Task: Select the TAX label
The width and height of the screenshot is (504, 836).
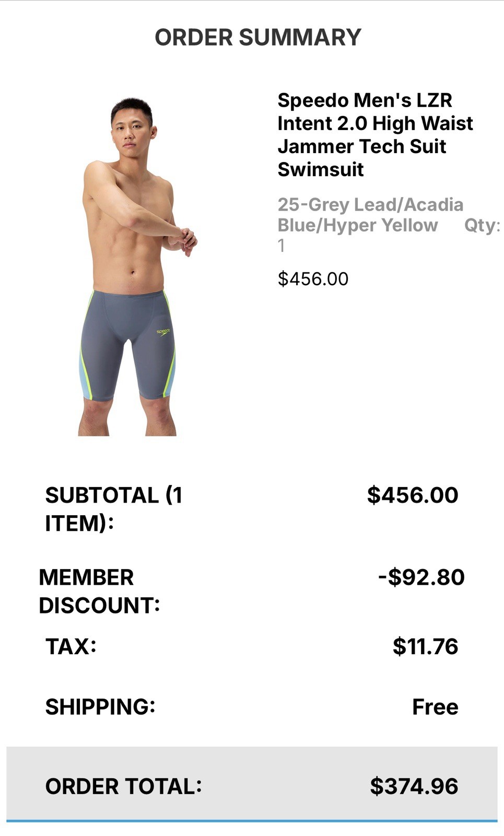Action: 71,646
